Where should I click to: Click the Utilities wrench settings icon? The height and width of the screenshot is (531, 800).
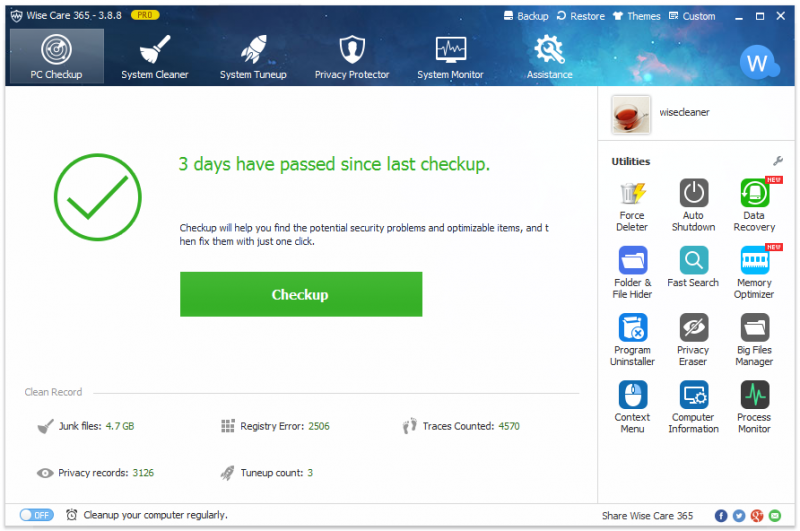click(x=778, y=161)
